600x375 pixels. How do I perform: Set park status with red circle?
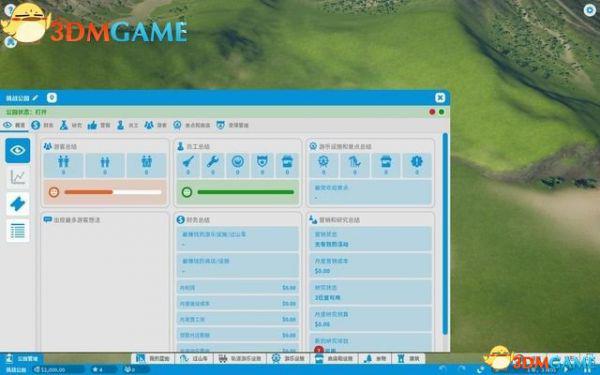coord(432,112)
